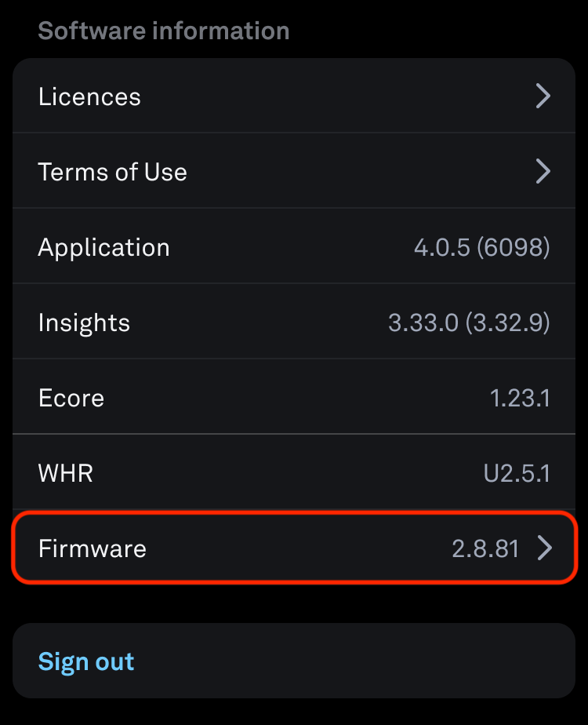Select the Application version 4.0.5 (6098)

point(481,248)
